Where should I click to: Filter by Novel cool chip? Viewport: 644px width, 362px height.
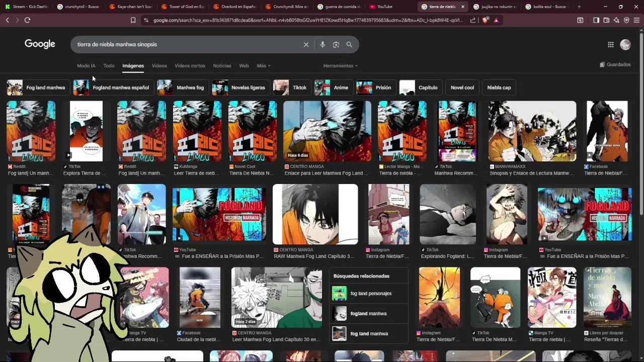click(462, 87)
